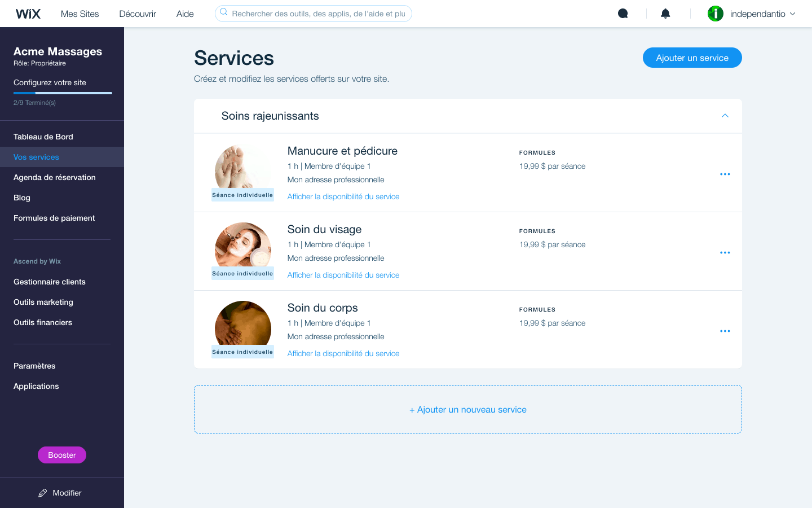The image size is (812, 508).
Task: Collapse the Soins rajeunissants category
Action: point(725,116)
